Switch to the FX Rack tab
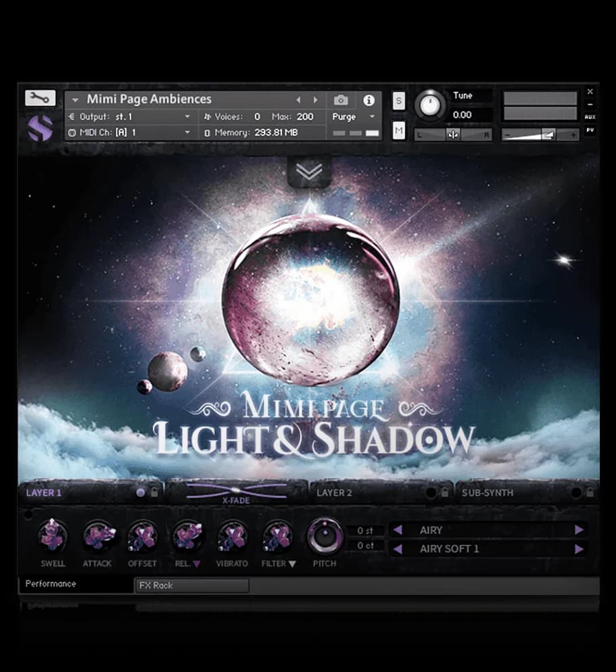This screenshot has width=616, height=672. coord(191,585)
